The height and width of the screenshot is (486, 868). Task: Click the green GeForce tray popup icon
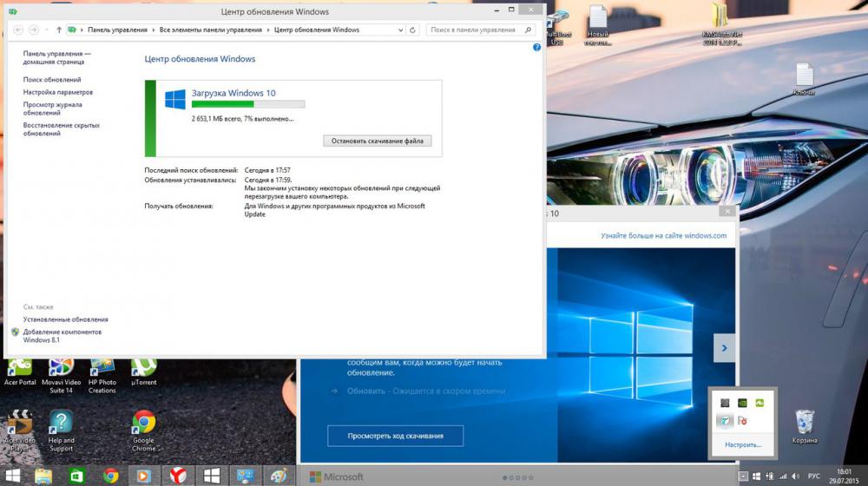coord(759,403)
